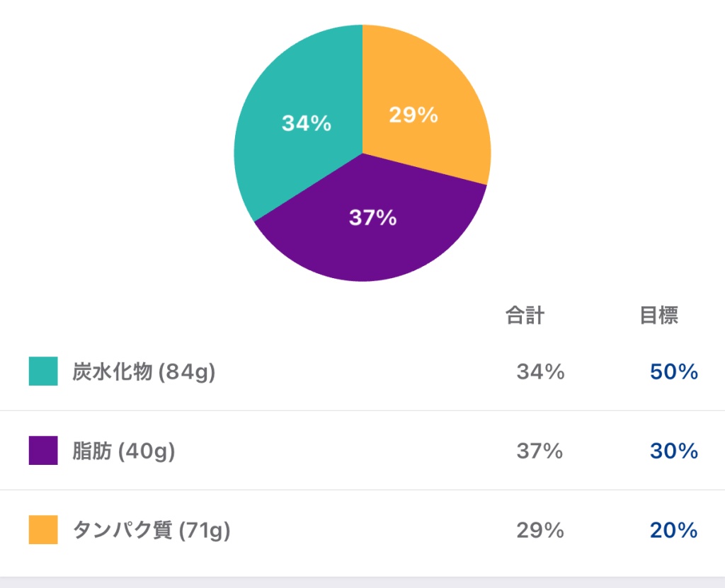Open the 炭水化物 (84g) row
The width and height of the screenshot is (725, 588).
click(362, 371)
